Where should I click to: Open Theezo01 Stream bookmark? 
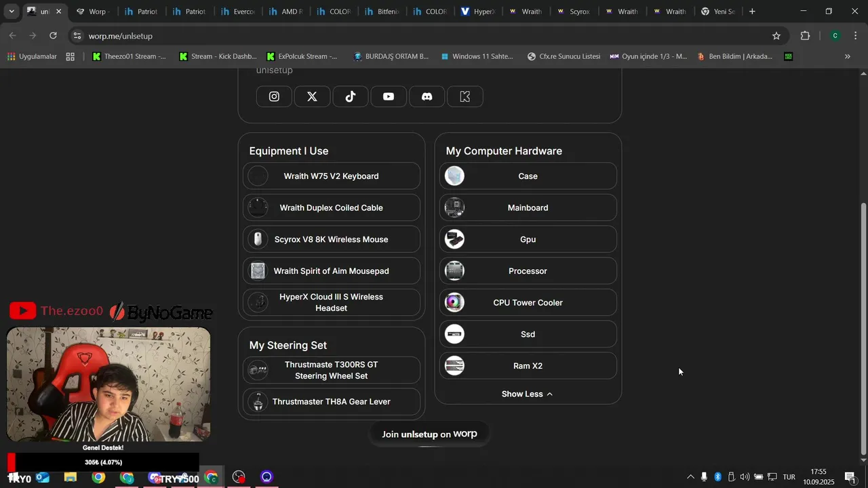130,56
